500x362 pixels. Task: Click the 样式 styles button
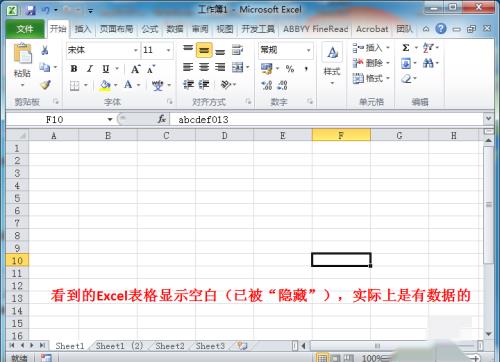[x=332, y=63]
